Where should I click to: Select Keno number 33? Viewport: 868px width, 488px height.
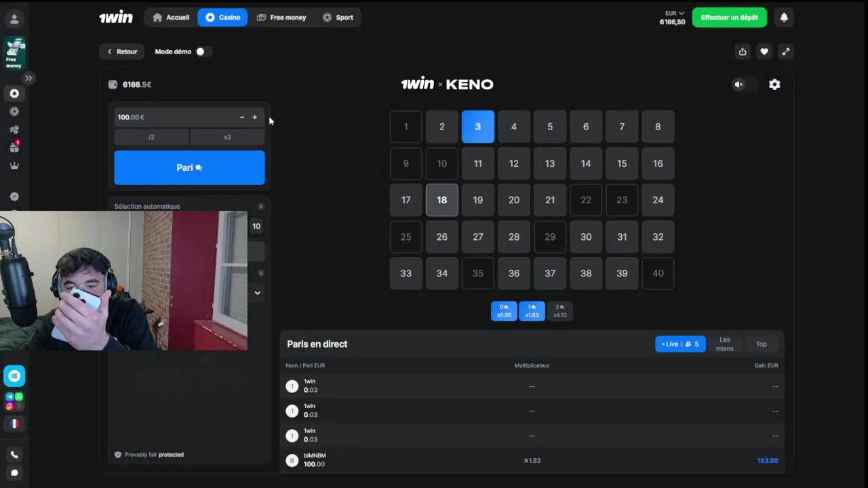pos(406,273)
